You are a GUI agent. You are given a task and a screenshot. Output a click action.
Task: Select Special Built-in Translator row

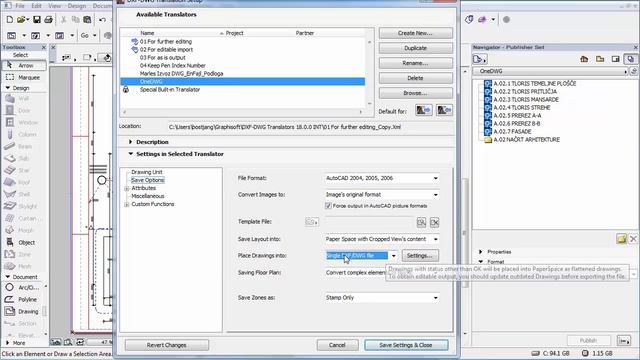(x=242, y=90)
